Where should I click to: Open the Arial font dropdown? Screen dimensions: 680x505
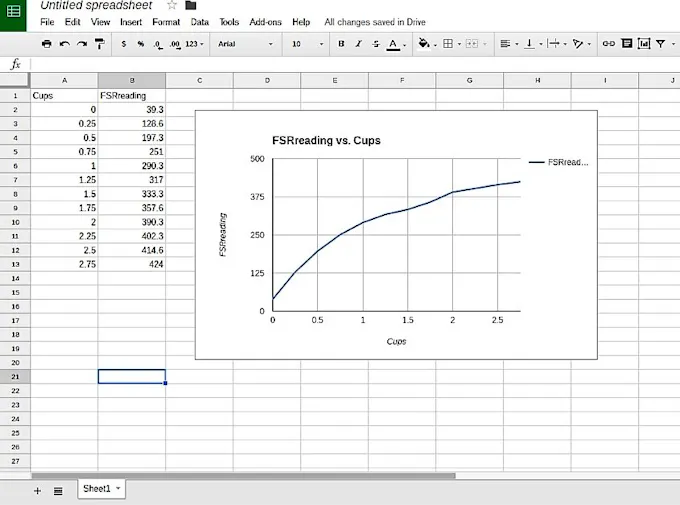(x=245, y=44)
